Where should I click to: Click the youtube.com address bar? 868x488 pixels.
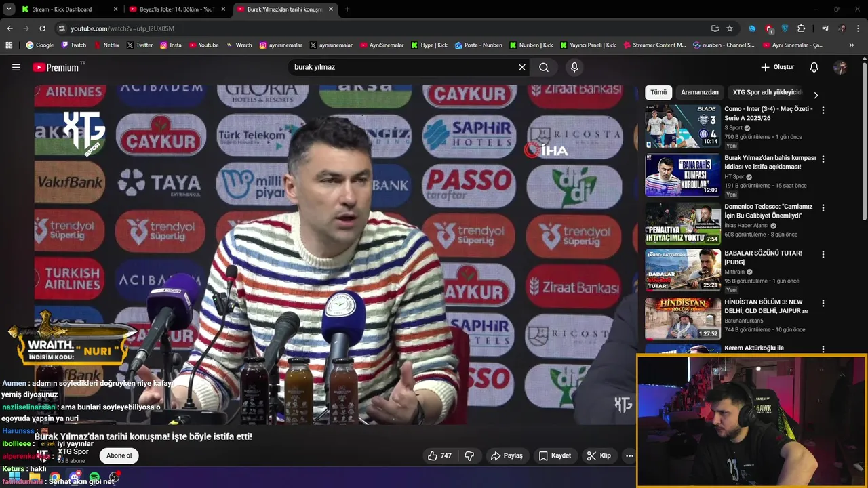pos(383,28)
